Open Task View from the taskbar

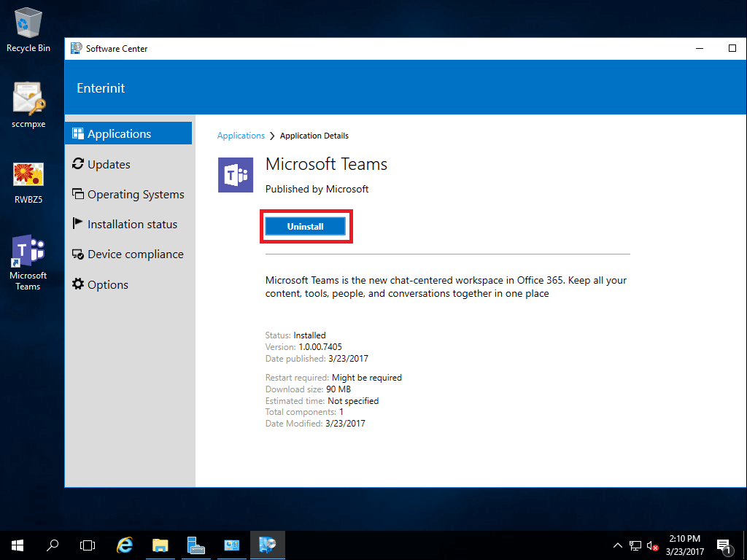[88, 545]
